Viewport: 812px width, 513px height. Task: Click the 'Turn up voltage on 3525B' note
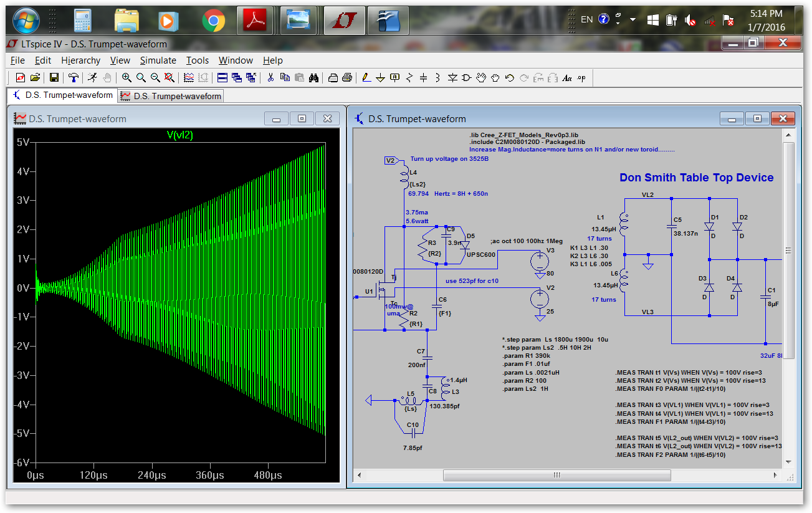tap(449, 159)
